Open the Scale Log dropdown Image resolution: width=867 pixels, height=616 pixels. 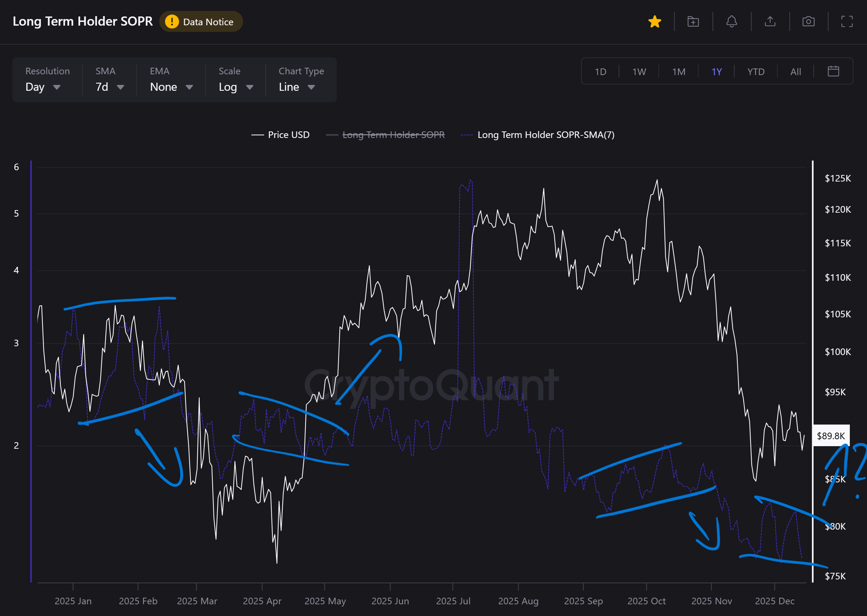coord(236,87)
